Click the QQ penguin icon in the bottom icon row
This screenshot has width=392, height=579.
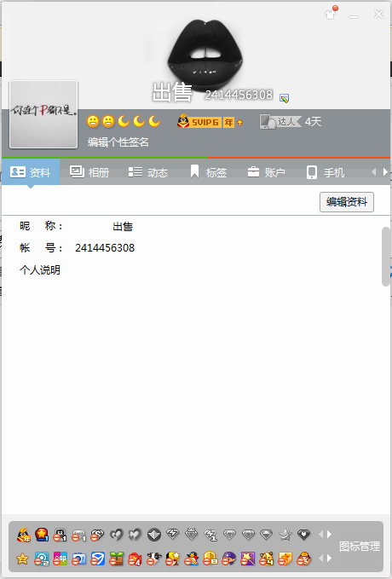(x=191, y=559)
